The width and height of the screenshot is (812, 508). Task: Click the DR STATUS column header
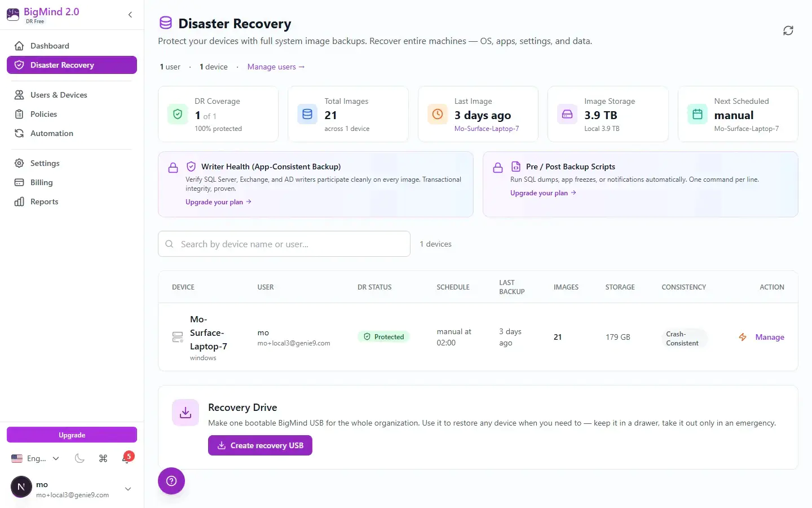[x=374, y=287]
